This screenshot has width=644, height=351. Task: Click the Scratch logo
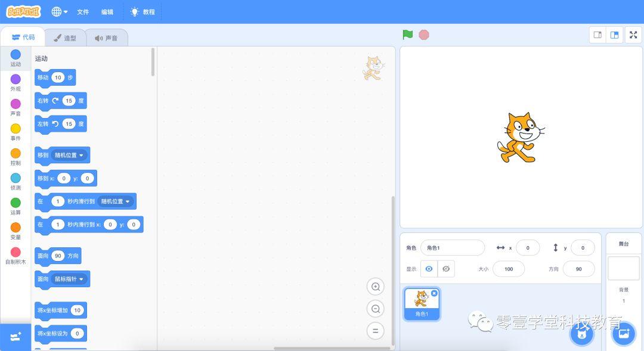(x=23, y=11)
